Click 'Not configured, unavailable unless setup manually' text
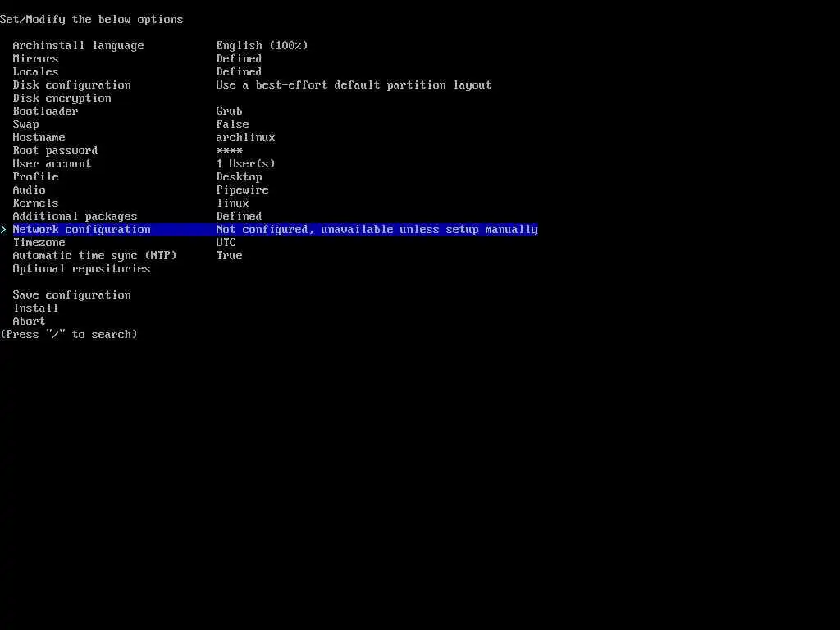The image size is (840, 630). pos(377,230)
